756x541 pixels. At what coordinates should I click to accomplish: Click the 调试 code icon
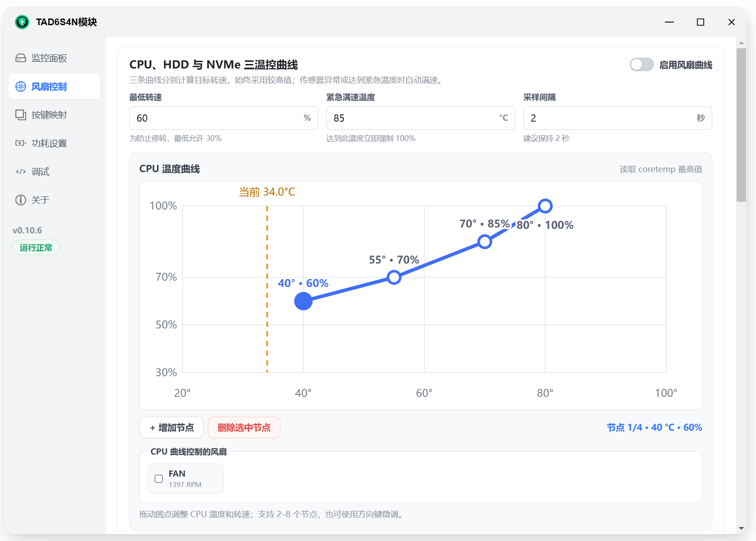[x=21, y=172]
